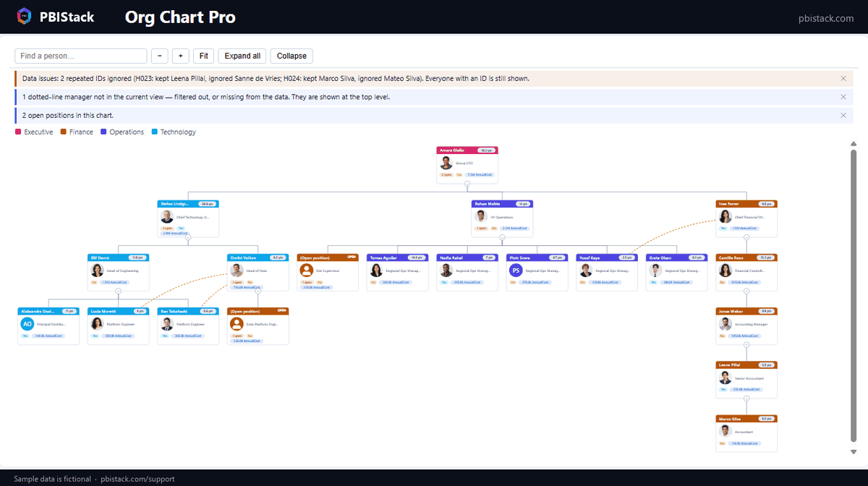Viewport: 868px width, 486px height.
Task: Open the pbistack.com link in header
Action: (825, 18)
